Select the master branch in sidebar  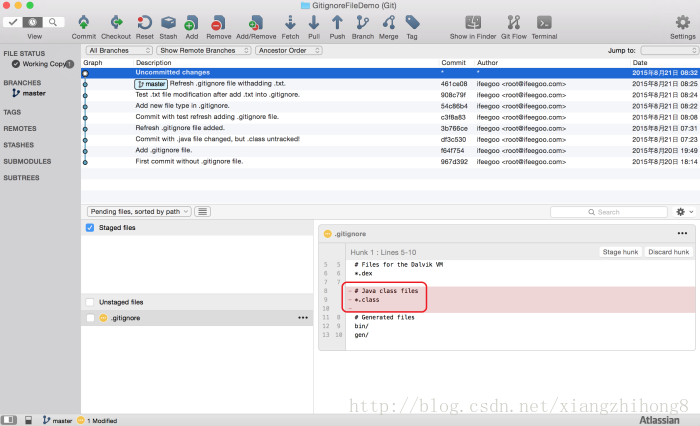(29, 93)
